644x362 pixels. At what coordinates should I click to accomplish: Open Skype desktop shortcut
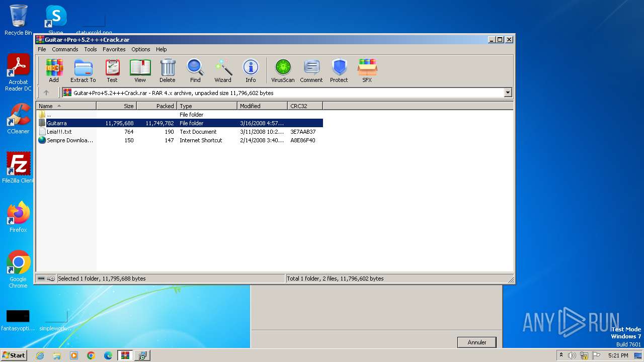(x=55, y=20)
